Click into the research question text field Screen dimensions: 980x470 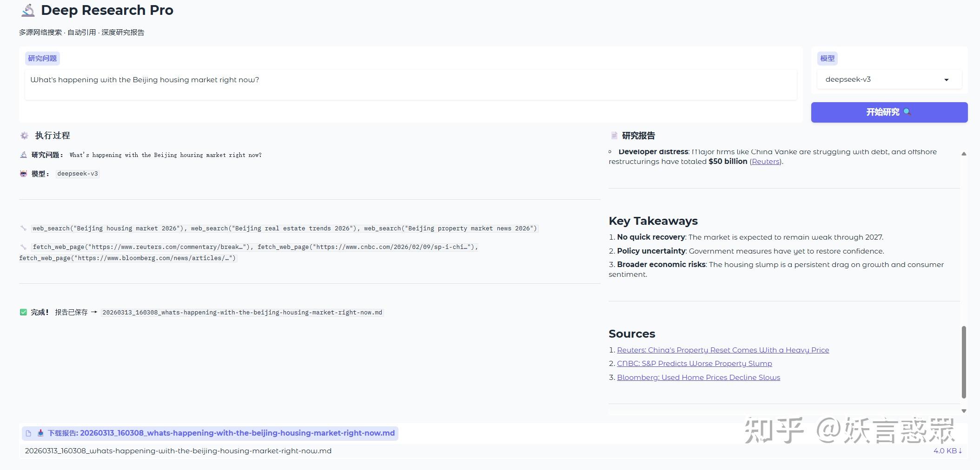click(411, 85)
